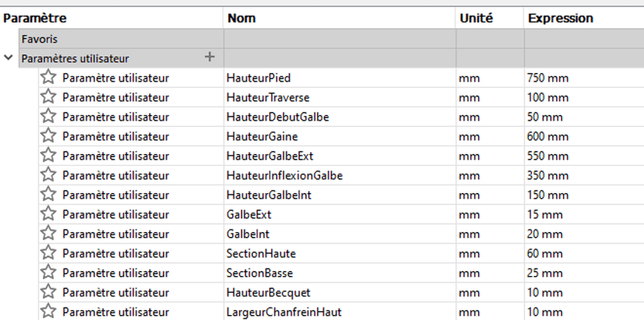Favorite the HauteurPied parameter star
Image resolution: width=644 pixels, height=320 pixels.
coord(48,77)
